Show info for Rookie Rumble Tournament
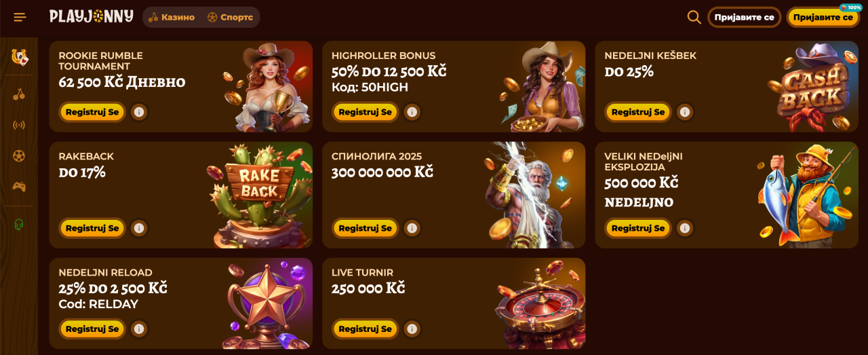The width and height of the screenshot is (868, 355). (139, 112)
